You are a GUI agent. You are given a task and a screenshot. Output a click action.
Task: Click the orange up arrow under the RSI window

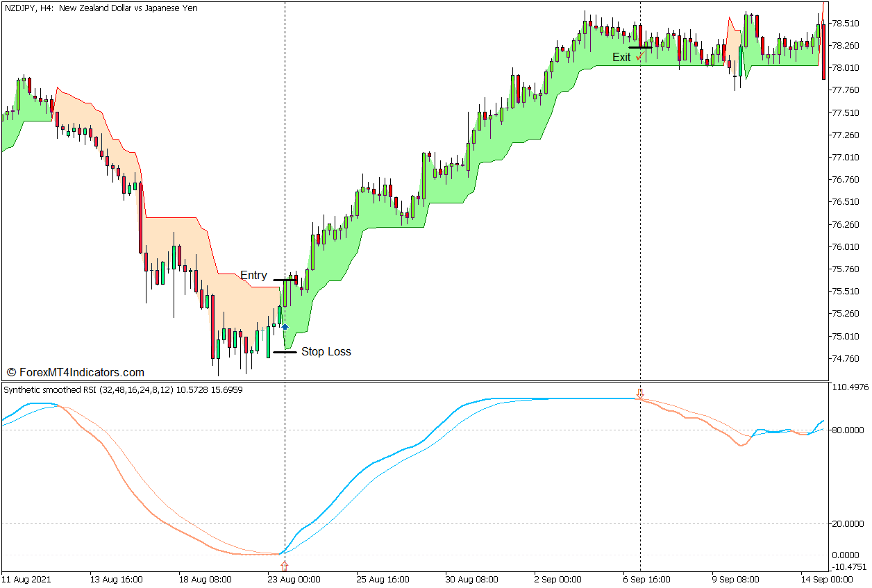click(284, 566)
